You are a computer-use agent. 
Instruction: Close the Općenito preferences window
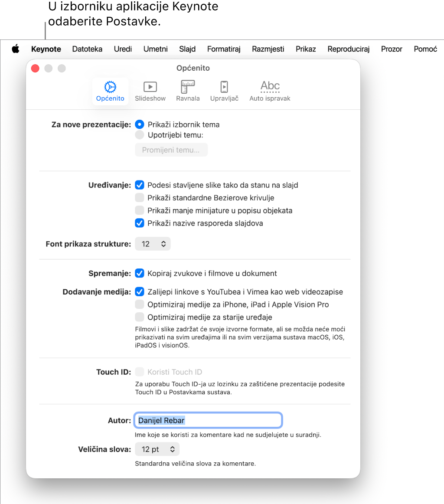[36, 68]
